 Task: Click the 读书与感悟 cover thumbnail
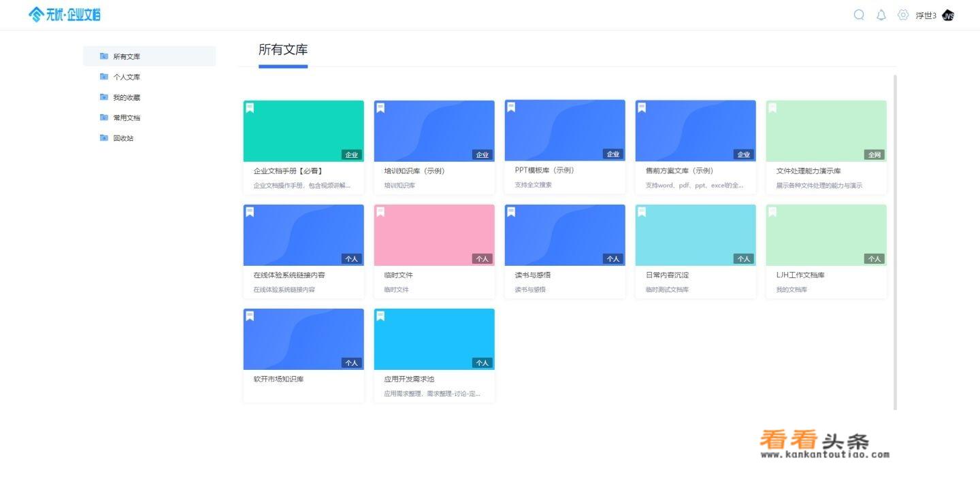pos(565,235)
